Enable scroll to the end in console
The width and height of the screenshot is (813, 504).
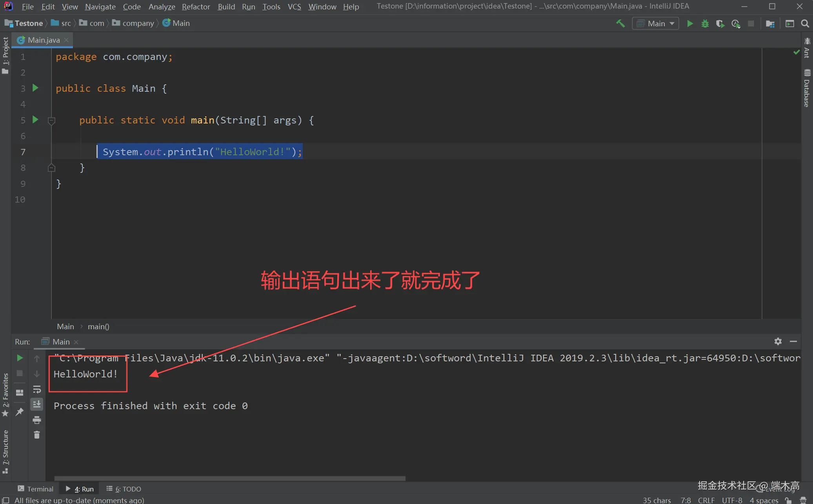click(37, 404)
